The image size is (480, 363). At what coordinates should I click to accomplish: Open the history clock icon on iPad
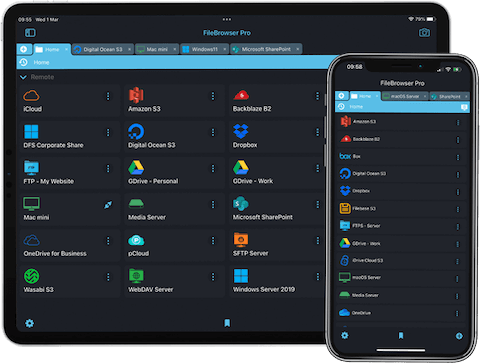click(x=23, y=62)
